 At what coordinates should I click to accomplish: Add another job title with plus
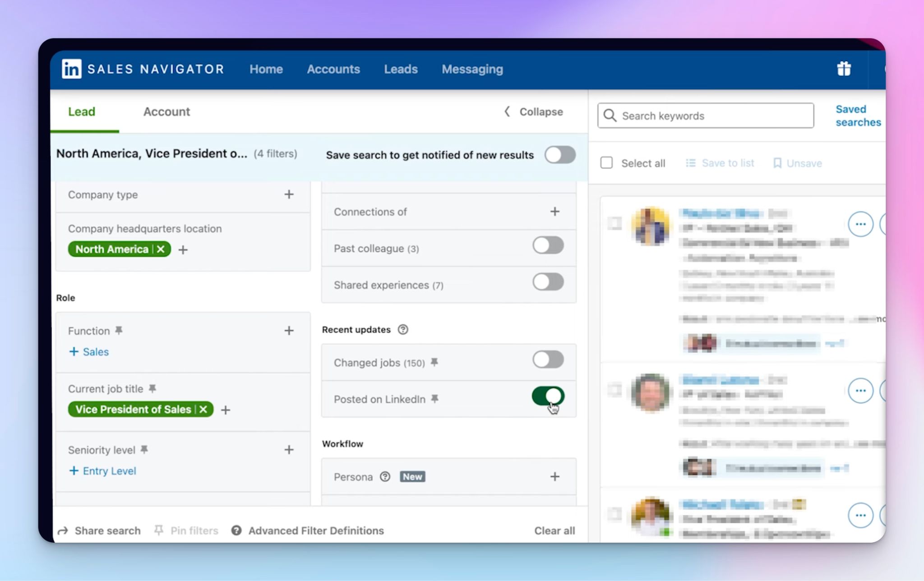226,410
